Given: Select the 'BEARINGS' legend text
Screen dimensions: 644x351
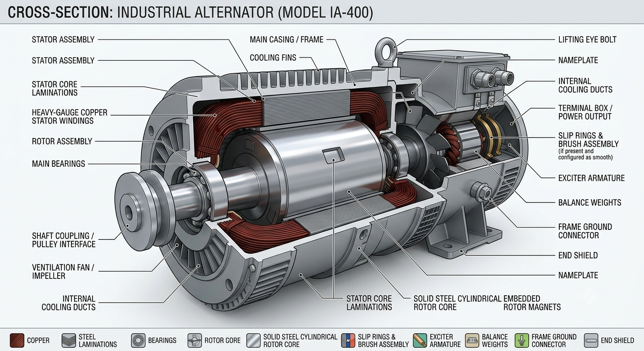Looking at the screenshot, I should [x=162, y=340].
